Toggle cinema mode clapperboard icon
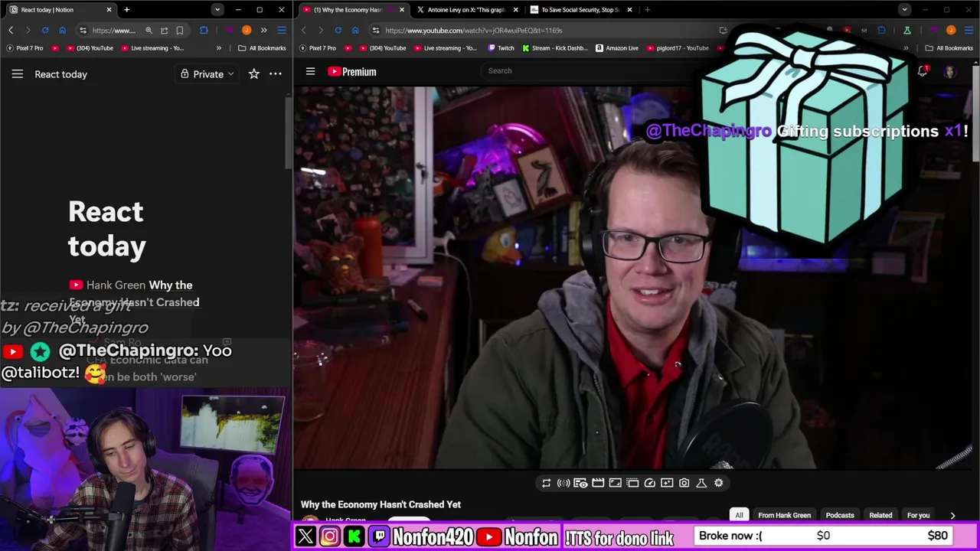The width and height of the screenshot is (980, 551). pyautogui.click(x=598, y=483)
